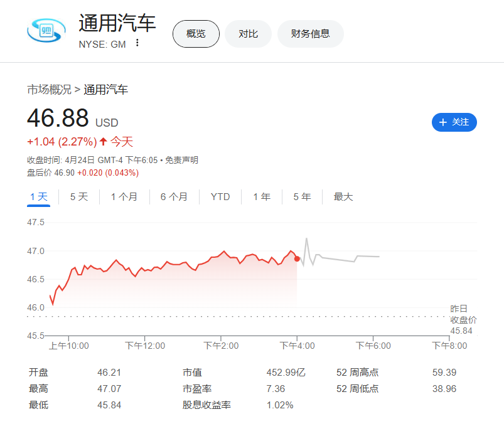The image size is (504, 424).
Task: Show the YTD chart range
Action: [220, 197]
